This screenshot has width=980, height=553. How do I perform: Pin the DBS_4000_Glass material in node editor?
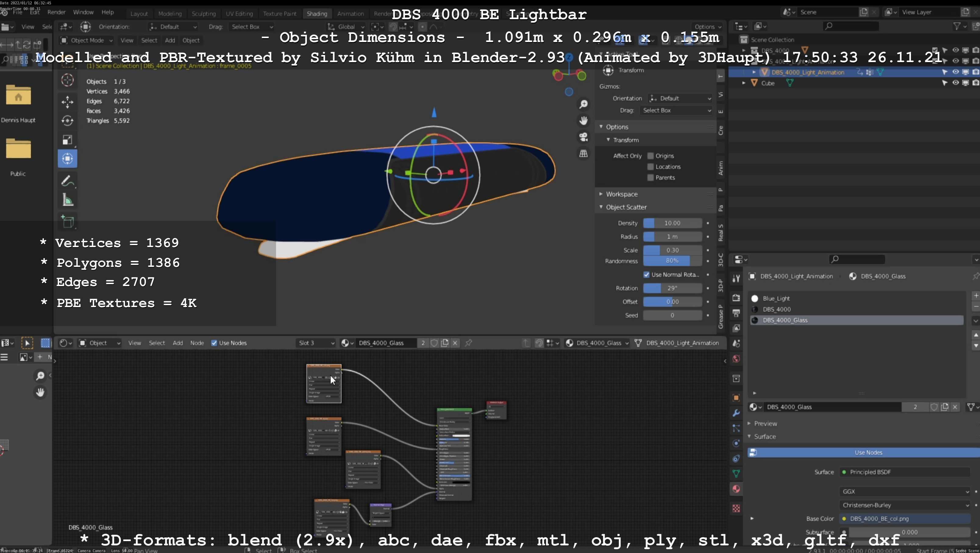click(x=468, y=343)
